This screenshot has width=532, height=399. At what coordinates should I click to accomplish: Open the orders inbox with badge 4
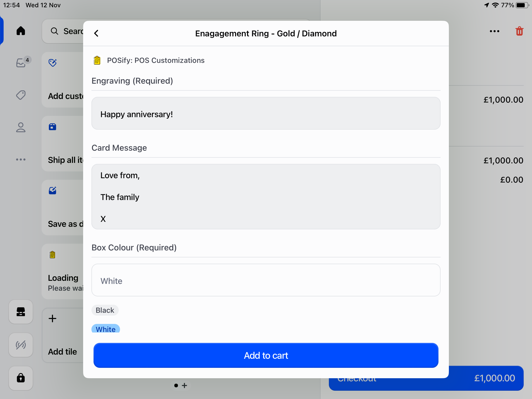click(21, 63)
